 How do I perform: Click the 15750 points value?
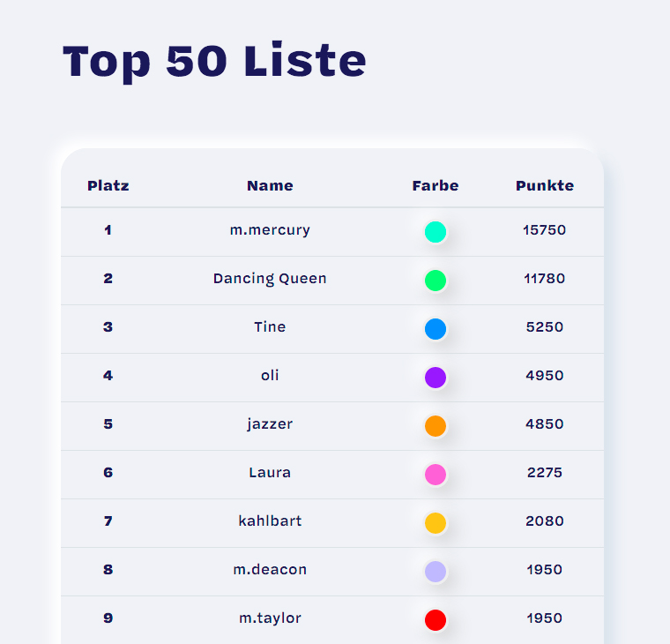545,230
